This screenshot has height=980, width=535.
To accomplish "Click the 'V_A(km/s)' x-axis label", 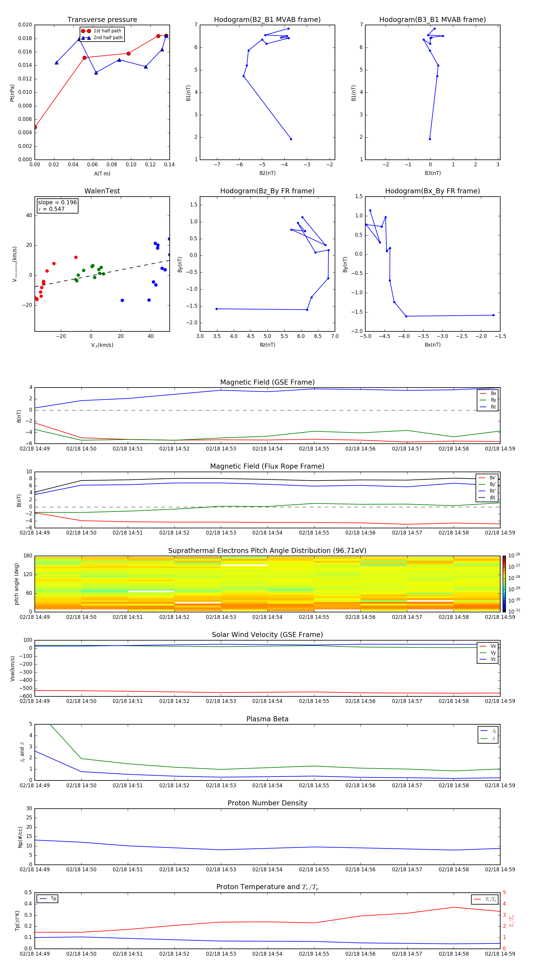I will pos(102,345).
